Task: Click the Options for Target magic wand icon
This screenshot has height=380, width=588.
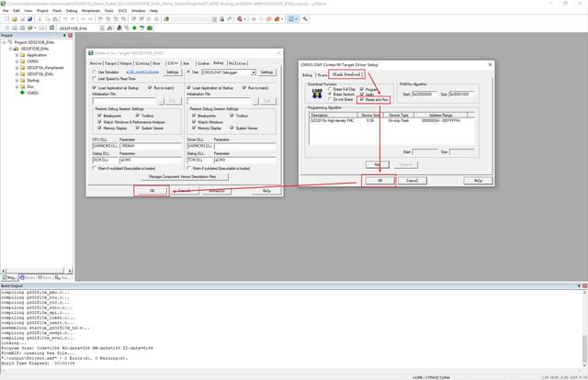Action: pos(108,28)
